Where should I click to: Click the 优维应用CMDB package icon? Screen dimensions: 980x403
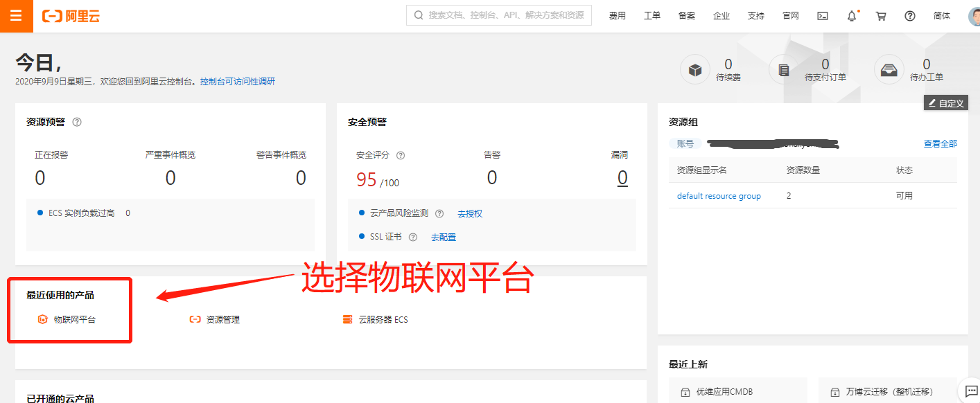tap(685, 392)
